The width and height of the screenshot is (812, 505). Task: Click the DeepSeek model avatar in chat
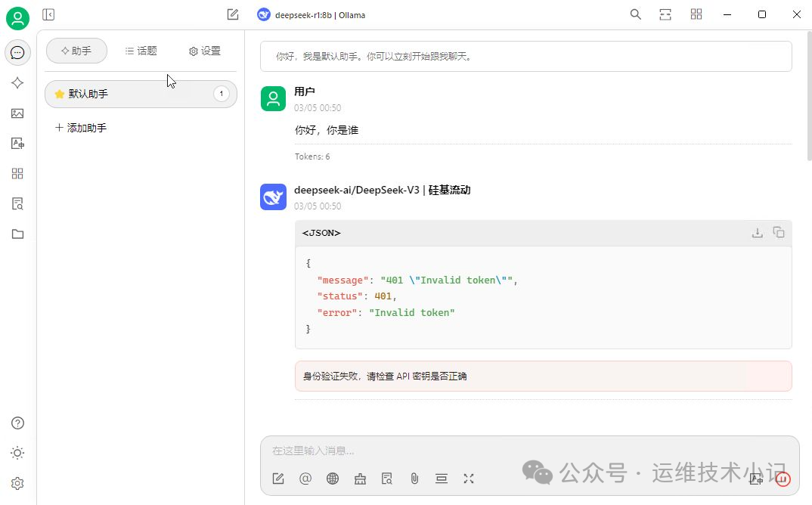point(274,197)
